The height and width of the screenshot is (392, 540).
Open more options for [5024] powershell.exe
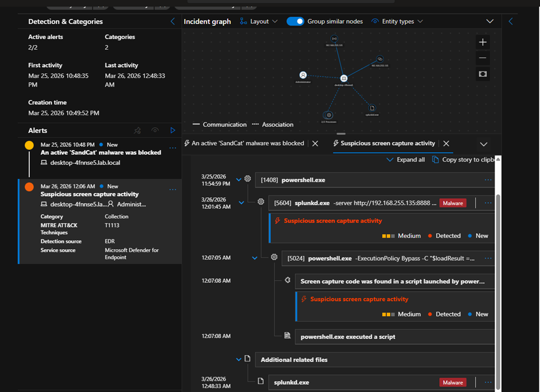tap(488, 259)
